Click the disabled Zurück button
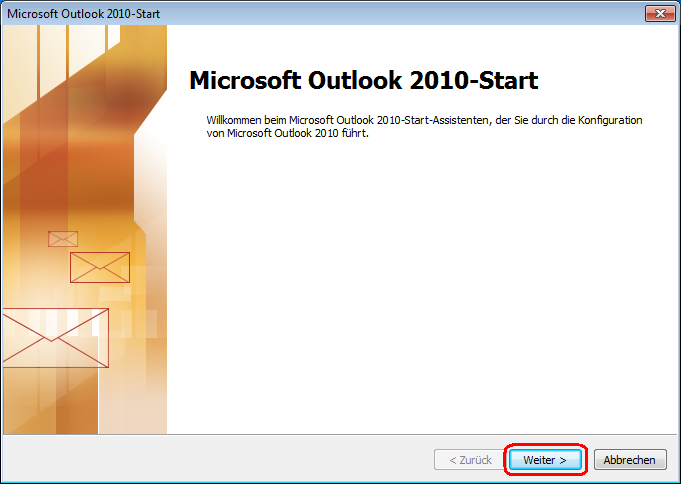 coord(470,460)
